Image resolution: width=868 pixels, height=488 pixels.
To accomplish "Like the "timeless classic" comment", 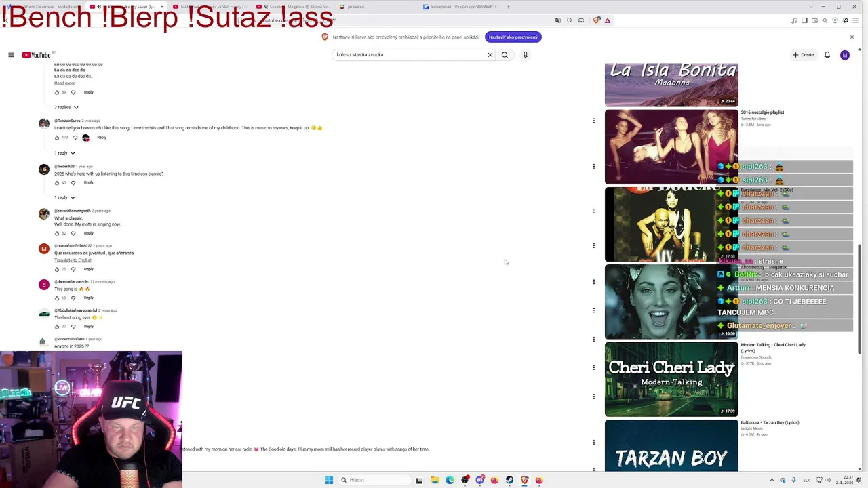I will pyautogui.click(x=57, y=182).
